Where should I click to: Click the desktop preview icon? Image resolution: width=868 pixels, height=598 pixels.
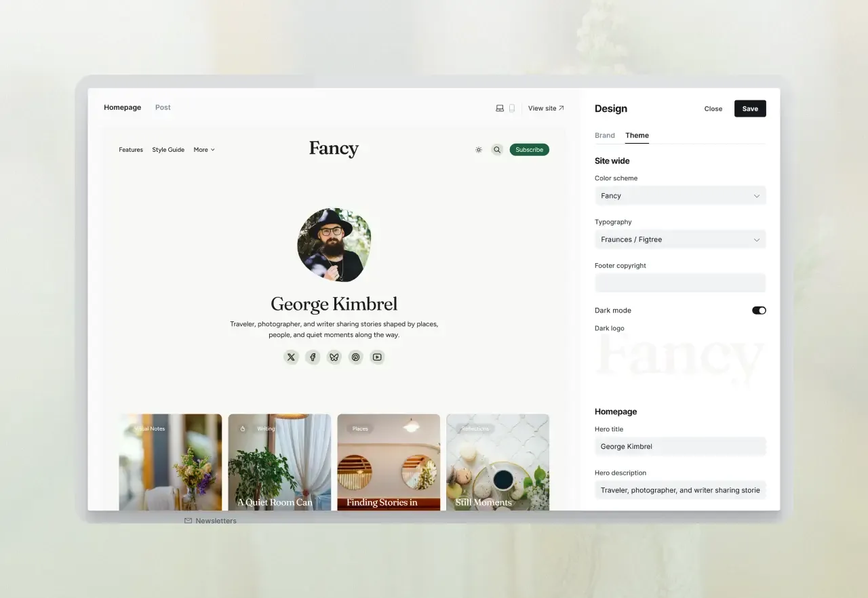(x=500, y=108)
